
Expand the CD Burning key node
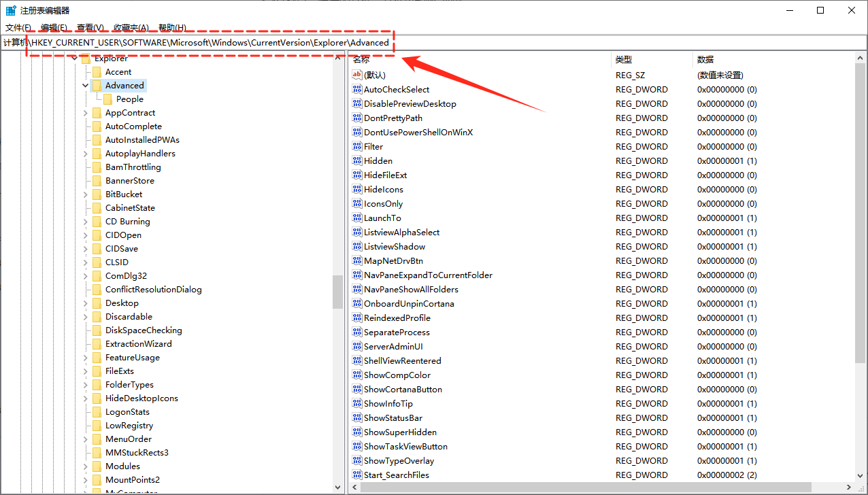tap(85, 222)
